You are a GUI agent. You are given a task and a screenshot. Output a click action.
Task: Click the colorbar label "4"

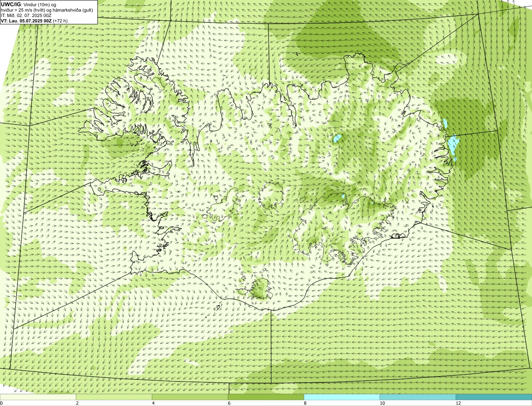153,403
